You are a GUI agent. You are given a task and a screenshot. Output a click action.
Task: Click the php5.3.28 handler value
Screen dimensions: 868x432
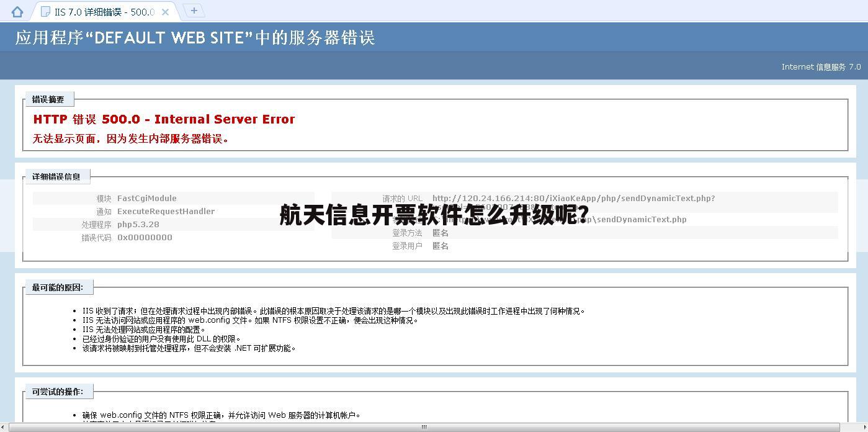pos(138,225)
